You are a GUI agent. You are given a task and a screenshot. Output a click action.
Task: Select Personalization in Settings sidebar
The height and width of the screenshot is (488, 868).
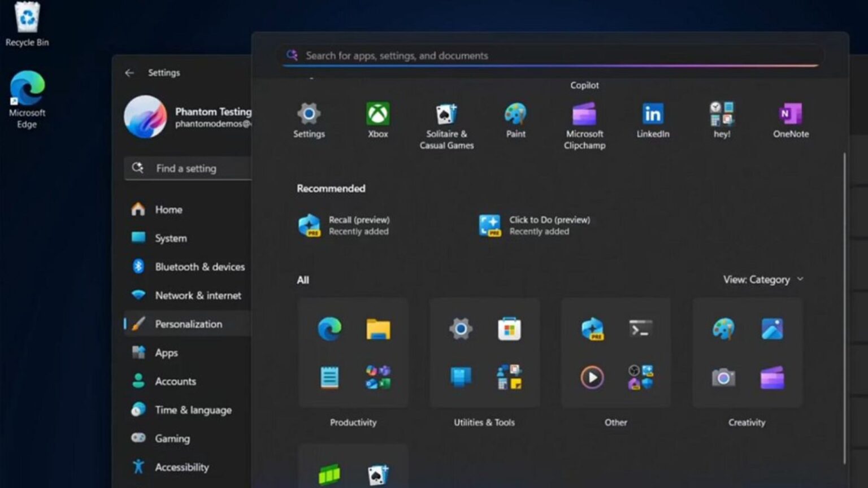tap(188, 324)
